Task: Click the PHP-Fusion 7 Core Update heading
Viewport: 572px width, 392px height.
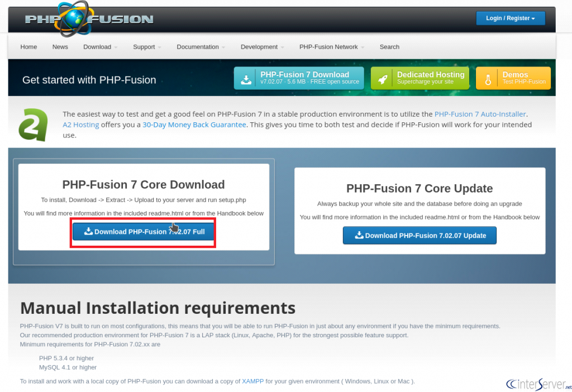Action: point(420,188)
